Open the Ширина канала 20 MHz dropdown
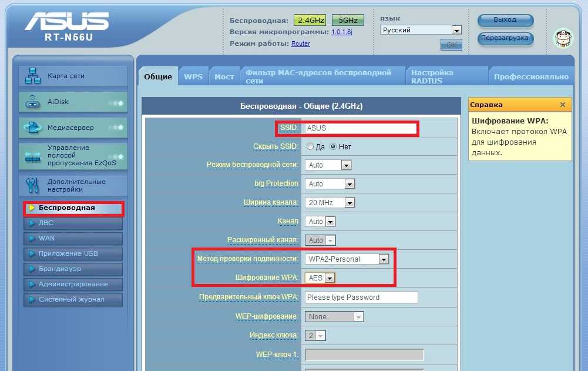The width and height of the screenshot is (588, 371). coord(330,202)
